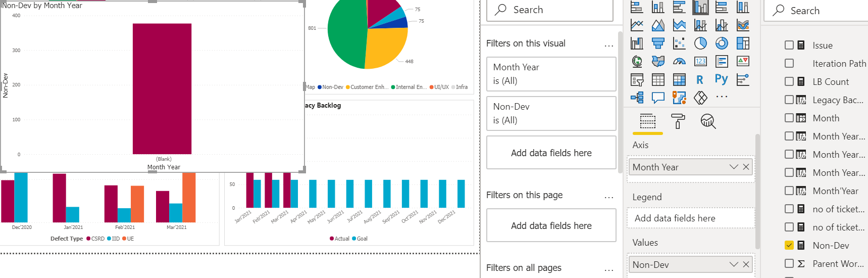Choose the R script visual
The width and height of the screenshot is (868, 278).
[x=699, y=80]
